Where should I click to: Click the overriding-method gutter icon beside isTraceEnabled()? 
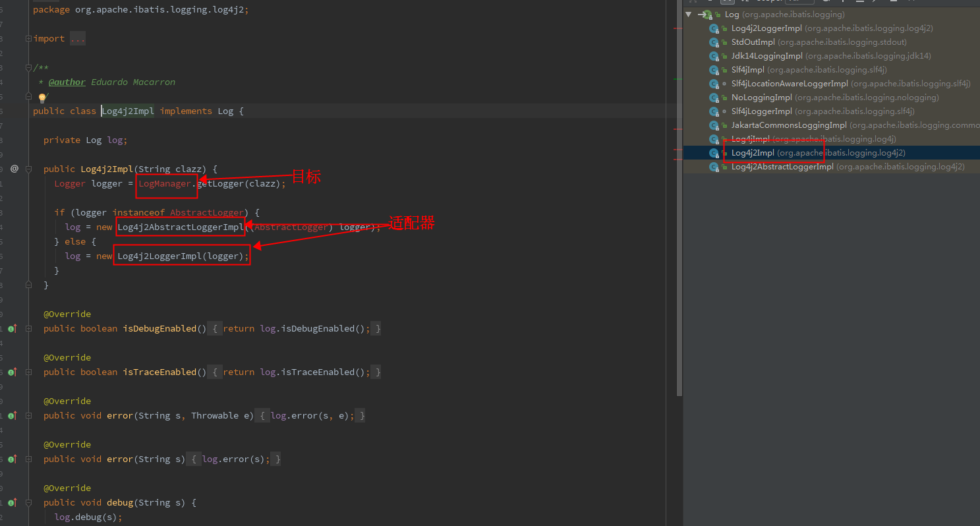coord(13,372)
